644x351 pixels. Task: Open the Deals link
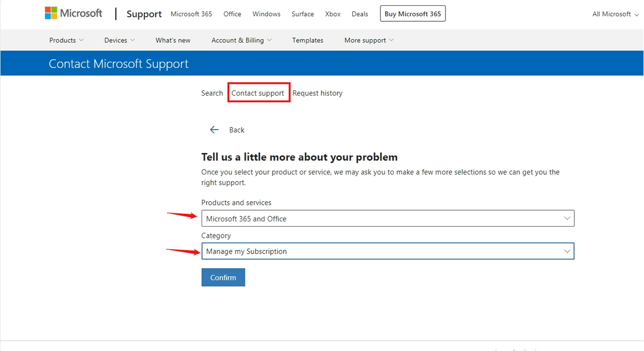360,14
